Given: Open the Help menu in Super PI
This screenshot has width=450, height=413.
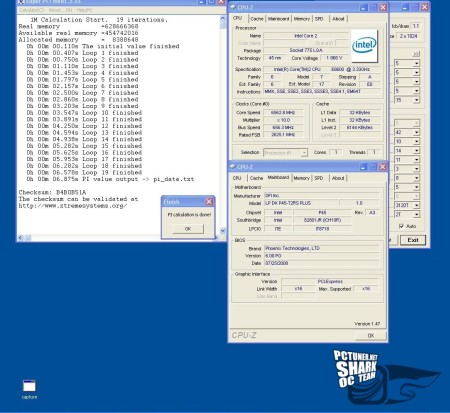Looking at the screenshot, I should pos(84,10).
